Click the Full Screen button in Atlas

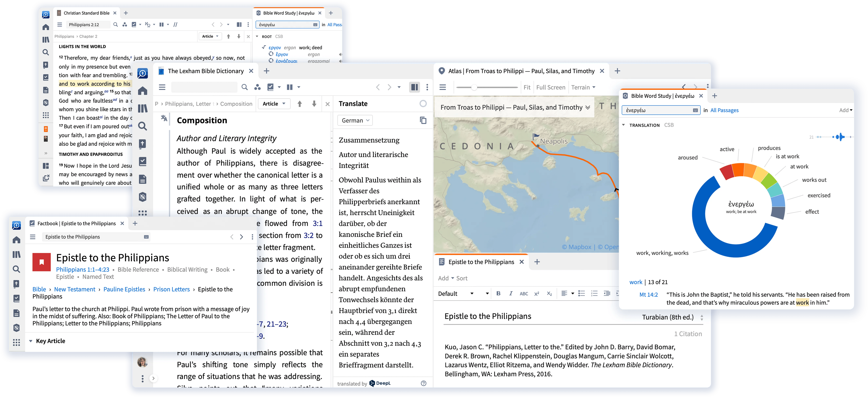tap(551, 87)
